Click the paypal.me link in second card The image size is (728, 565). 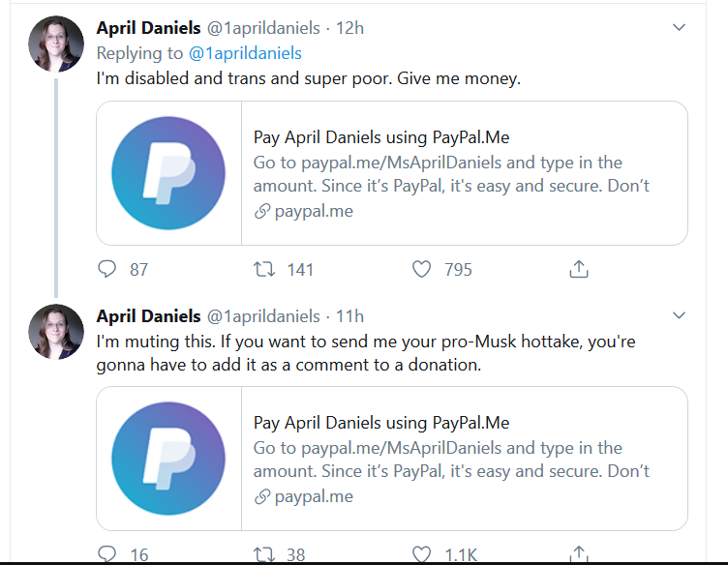coord(314,496)
